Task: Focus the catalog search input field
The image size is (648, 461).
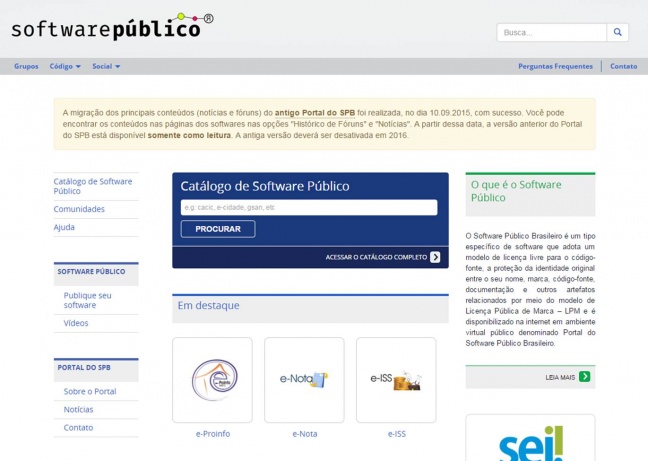Action: 308,208
